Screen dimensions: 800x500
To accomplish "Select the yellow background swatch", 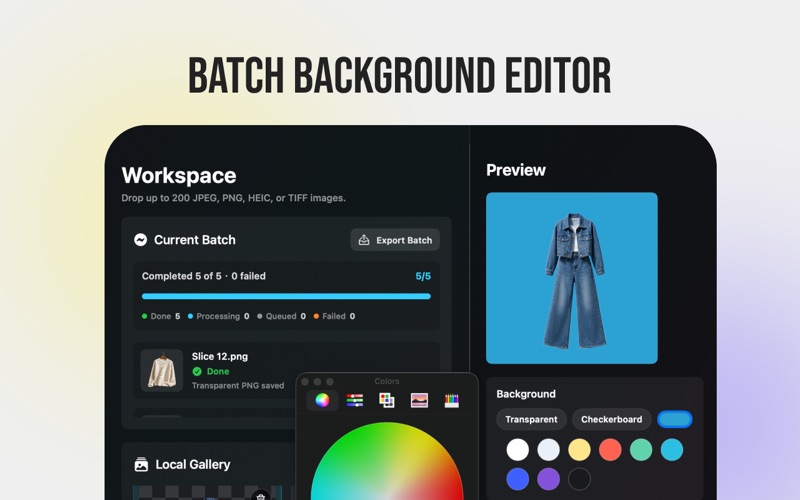I will click(x=579, y=450).
